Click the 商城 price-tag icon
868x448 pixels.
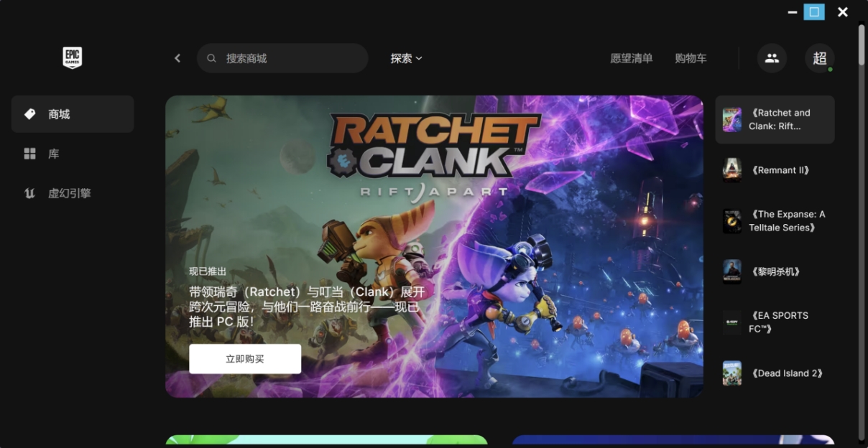click(30, 114)
